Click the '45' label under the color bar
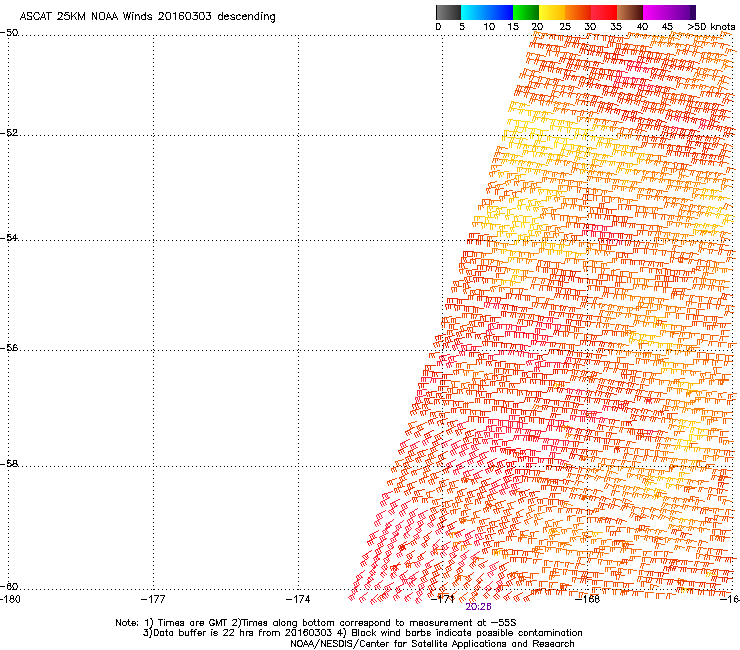740x650 pixels. [667, 27]
